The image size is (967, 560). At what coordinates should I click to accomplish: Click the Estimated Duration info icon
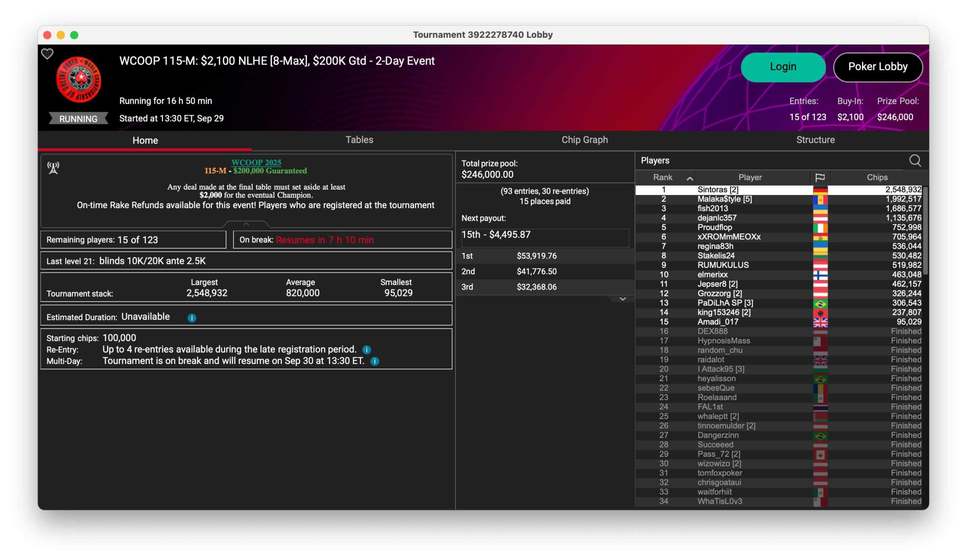click(192, 318)
